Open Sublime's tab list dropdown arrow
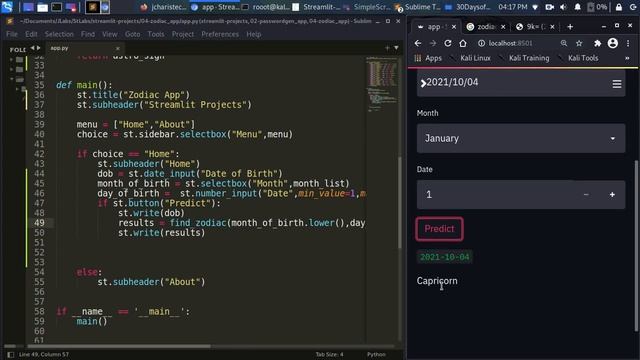This screenshot has width=640, height=360. click(396, 48)
